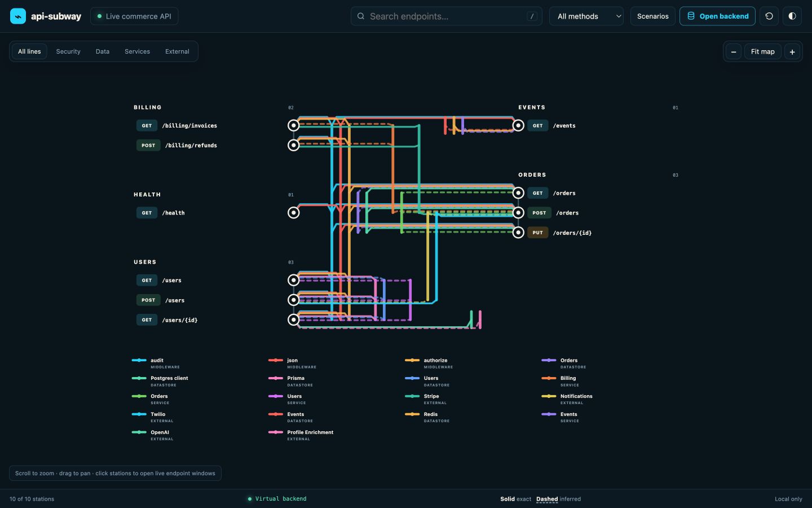Click the authorize middleware legend swatch
This screenshot has width=812, height=508.
pos(412,360)
